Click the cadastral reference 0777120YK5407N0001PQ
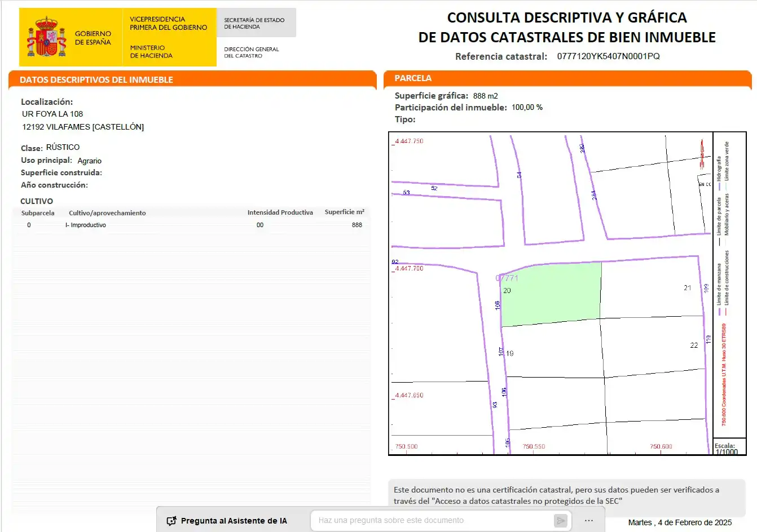757x532 pixels. pos(608,56)
